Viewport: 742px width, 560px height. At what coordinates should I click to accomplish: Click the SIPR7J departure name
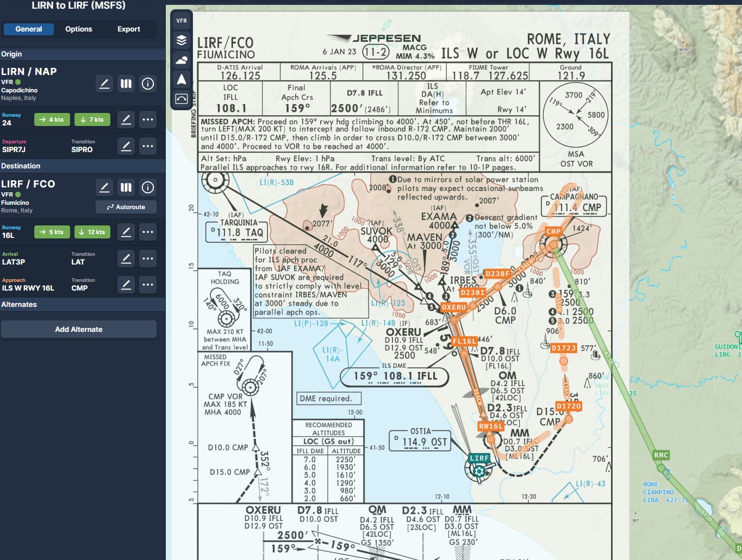click(x=14, y=149)
